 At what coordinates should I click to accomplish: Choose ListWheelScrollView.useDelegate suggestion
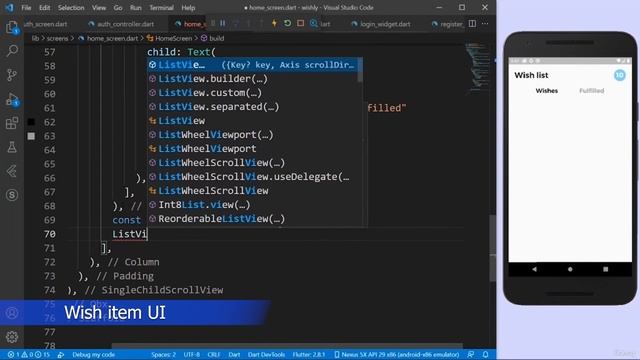pyautogui.click(x=253, y=177)
